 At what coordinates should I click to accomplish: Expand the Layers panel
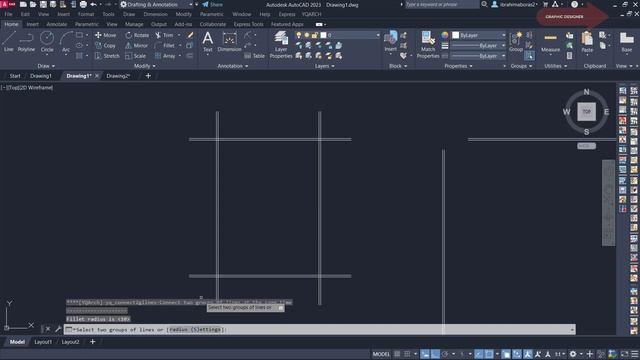coord(324,66)
